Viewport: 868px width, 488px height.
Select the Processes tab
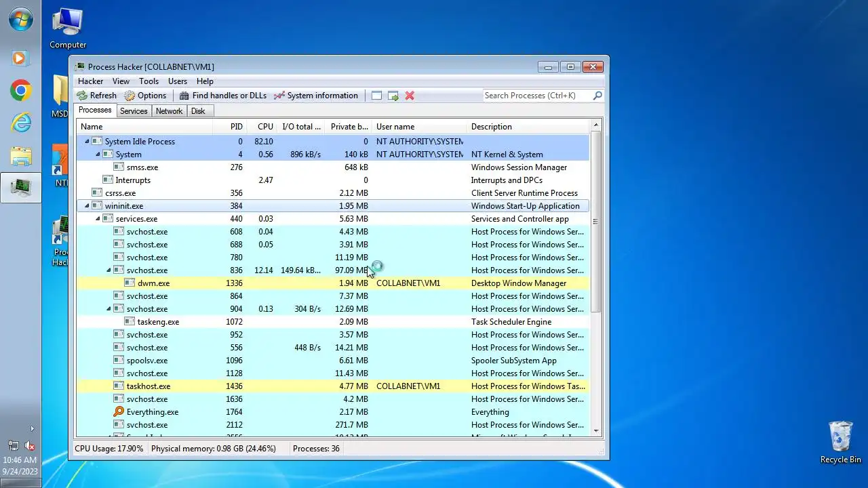[x=95, y=110]
